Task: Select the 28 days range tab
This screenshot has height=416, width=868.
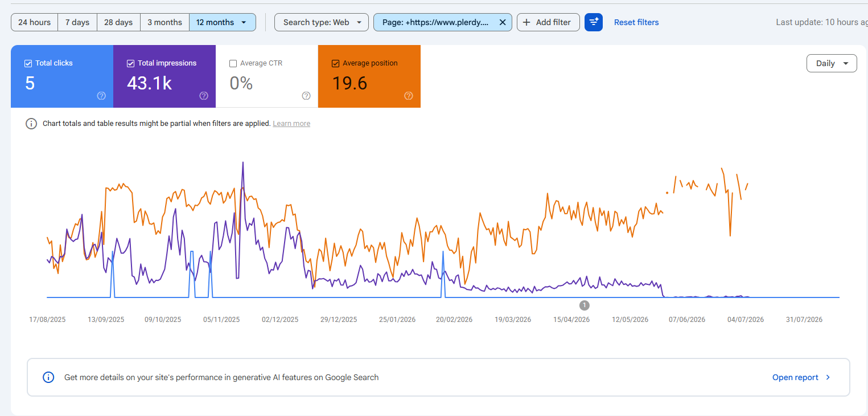Action: click(x=118, y=22)
